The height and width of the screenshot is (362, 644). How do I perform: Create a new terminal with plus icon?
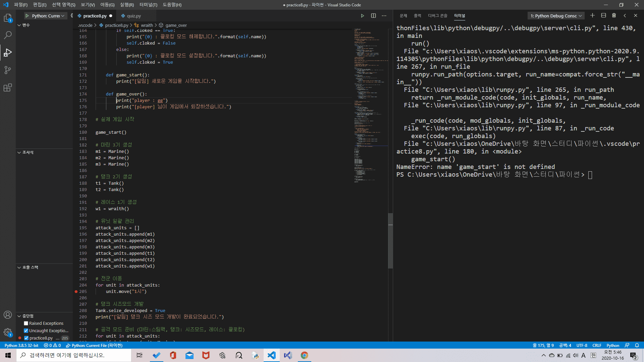592,15
